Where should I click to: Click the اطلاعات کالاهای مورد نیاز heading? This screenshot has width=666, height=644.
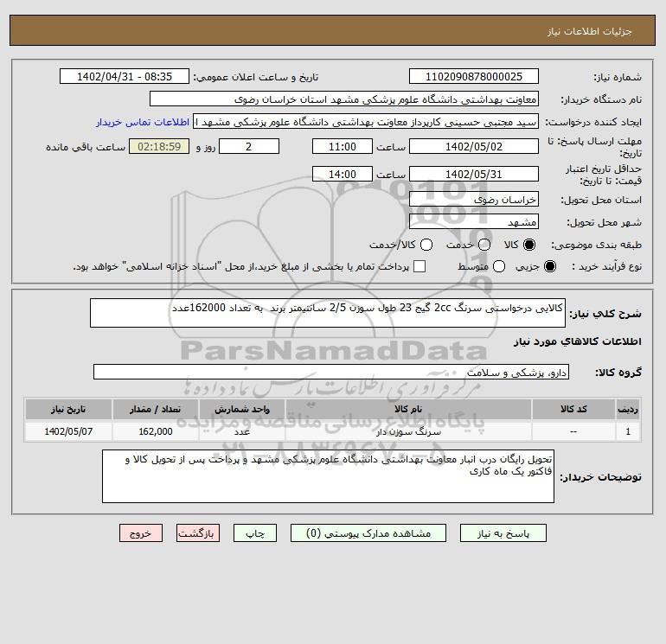click(578, 341)
